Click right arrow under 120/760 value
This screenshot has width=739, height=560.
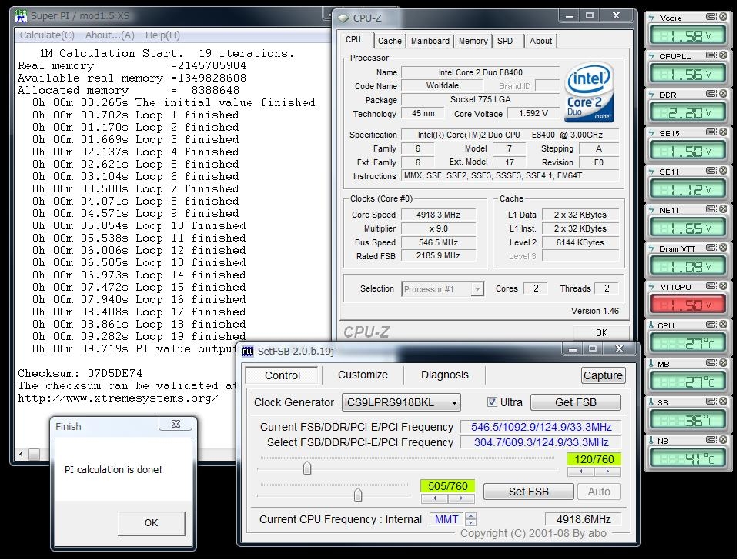tap(607, 472)
